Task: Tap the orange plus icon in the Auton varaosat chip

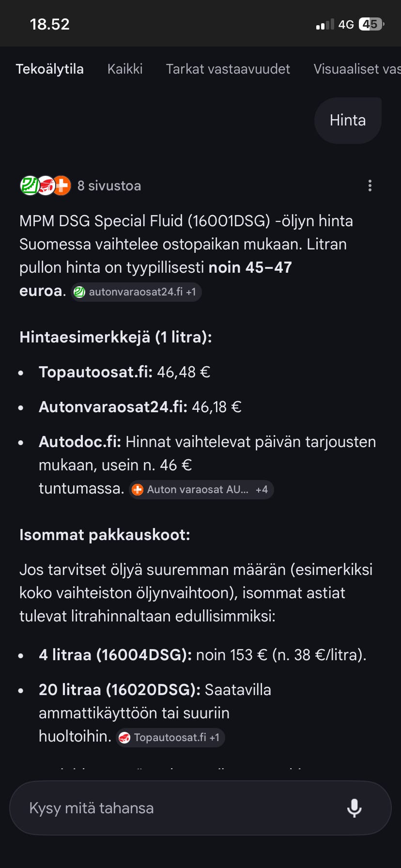Action: (x=138, y=489)
